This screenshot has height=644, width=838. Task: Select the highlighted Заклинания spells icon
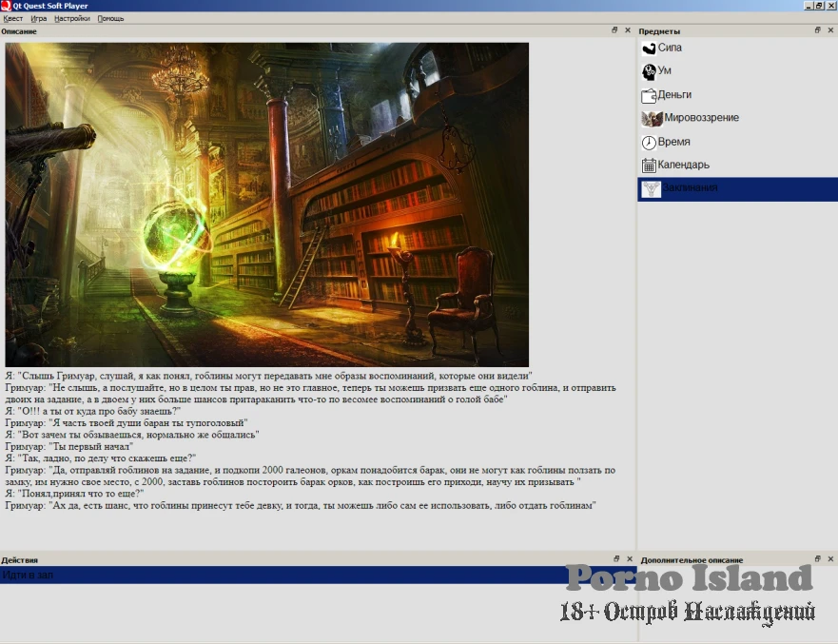point(651,188)
